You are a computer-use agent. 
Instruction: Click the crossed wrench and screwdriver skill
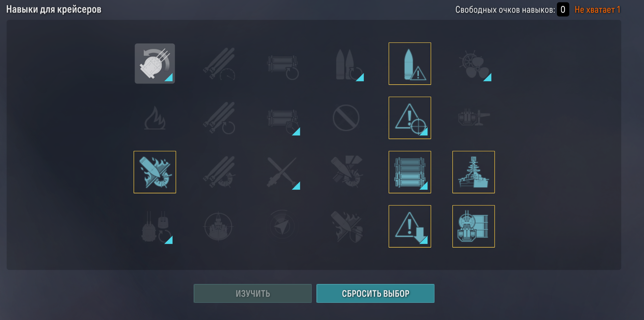click(x=282, y=172)
